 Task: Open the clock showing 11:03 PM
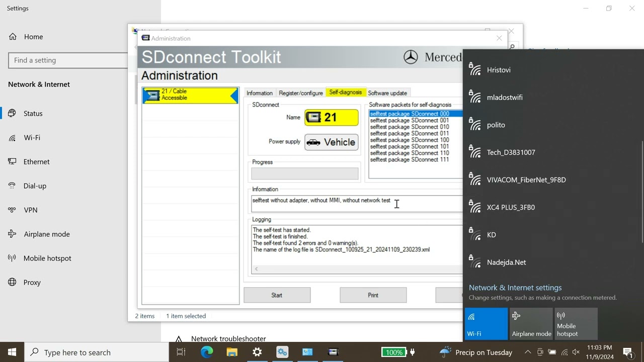click(x=600, y=352)
